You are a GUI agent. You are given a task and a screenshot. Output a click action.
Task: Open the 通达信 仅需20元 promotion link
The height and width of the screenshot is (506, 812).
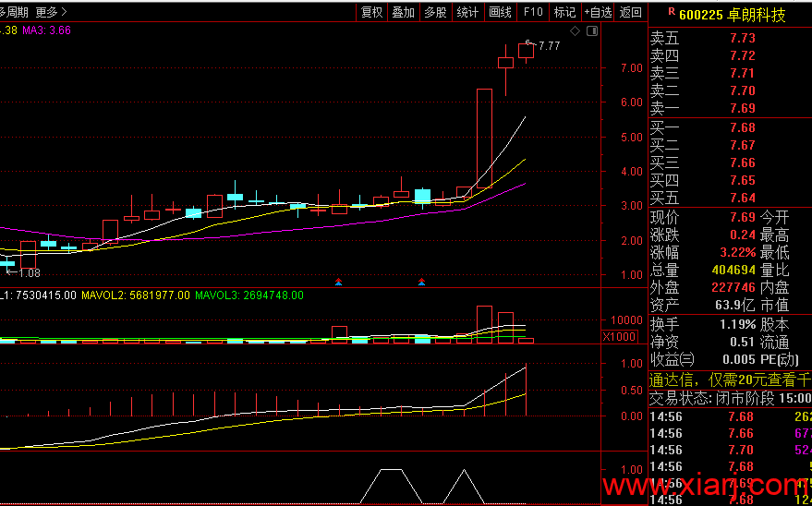730,380
